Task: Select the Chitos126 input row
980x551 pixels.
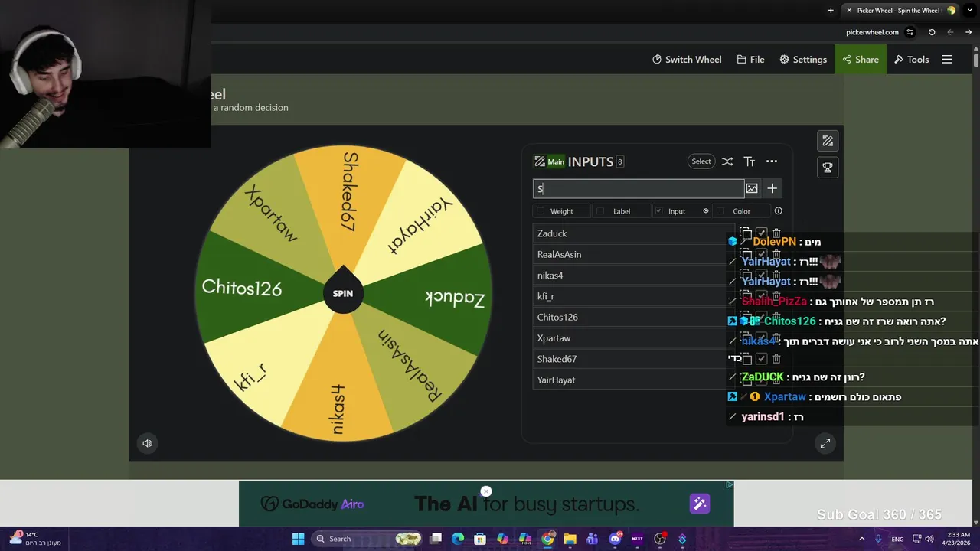Action: click(x=633, y=317)
